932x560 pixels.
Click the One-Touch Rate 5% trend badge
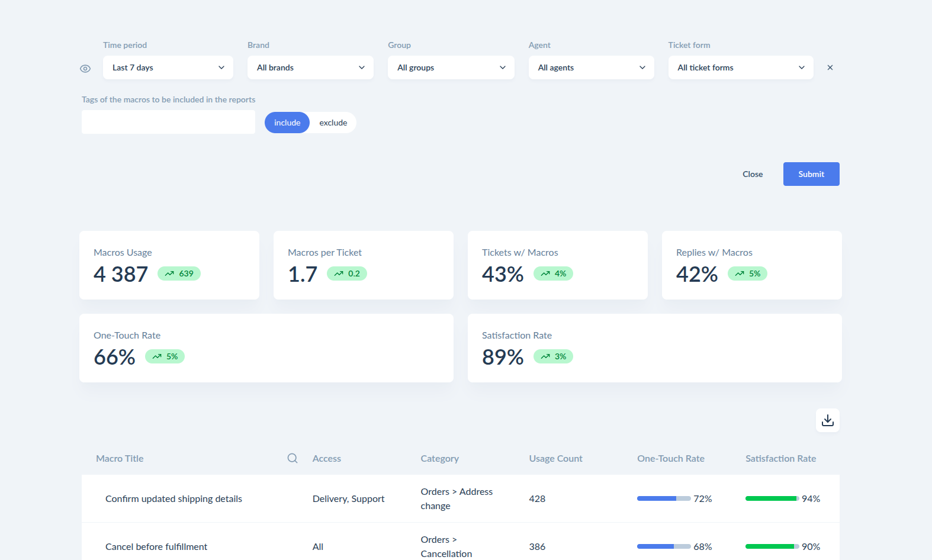click(x=165, y=356)
